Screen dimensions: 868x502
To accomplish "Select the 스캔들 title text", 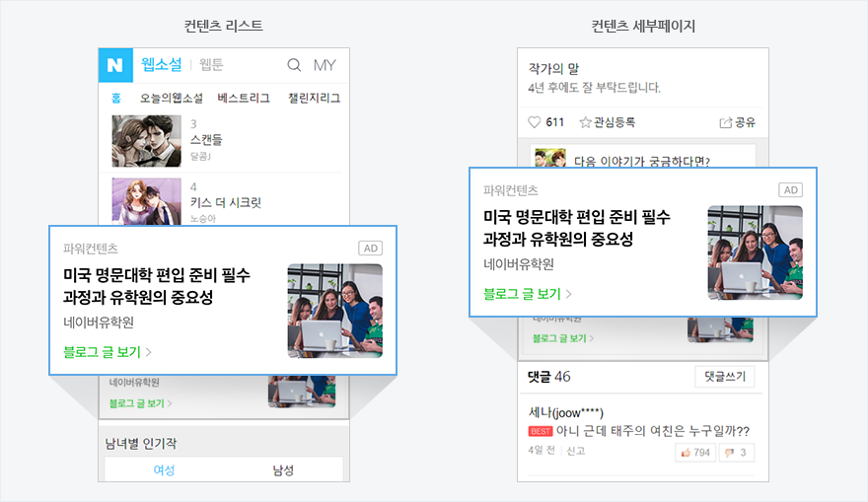I will click(x=206, y=139).
